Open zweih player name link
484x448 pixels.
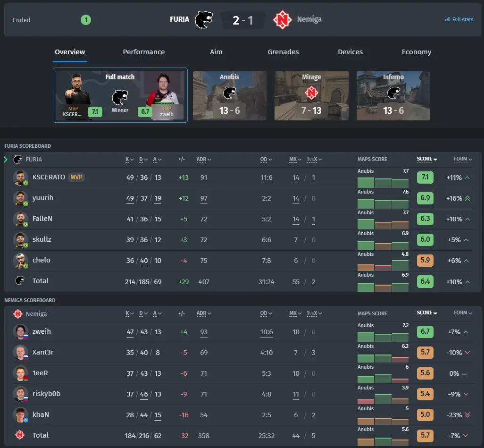42,331
